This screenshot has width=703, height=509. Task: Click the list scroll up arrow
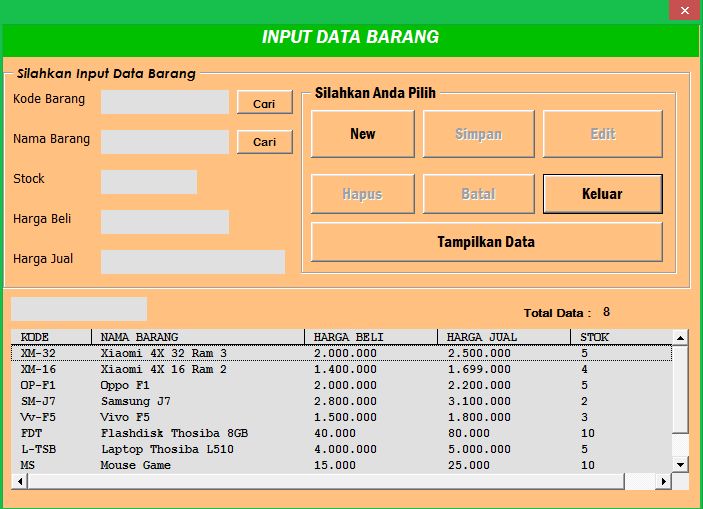(x=680, y=337)
